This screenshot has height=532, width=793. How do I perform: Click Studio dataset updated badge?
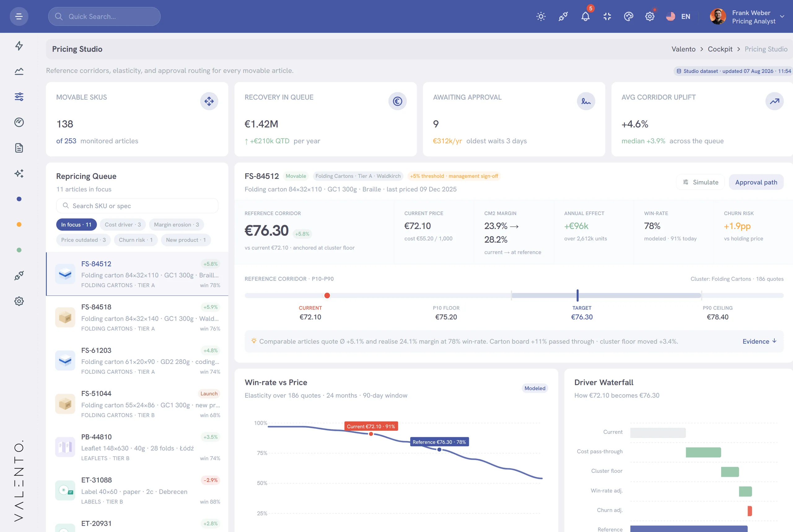733,71
